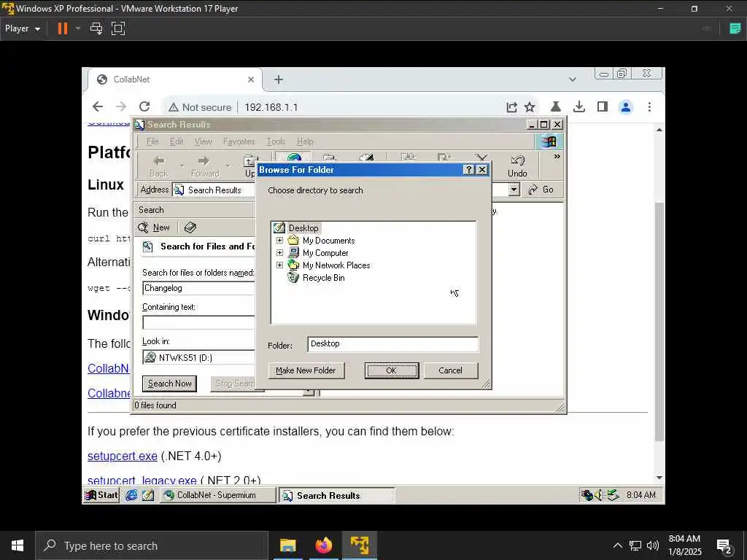The height and width of the screenshot is (560, 747).
Task: Select My Network Places in folder tree
Action: coord(336,265)
